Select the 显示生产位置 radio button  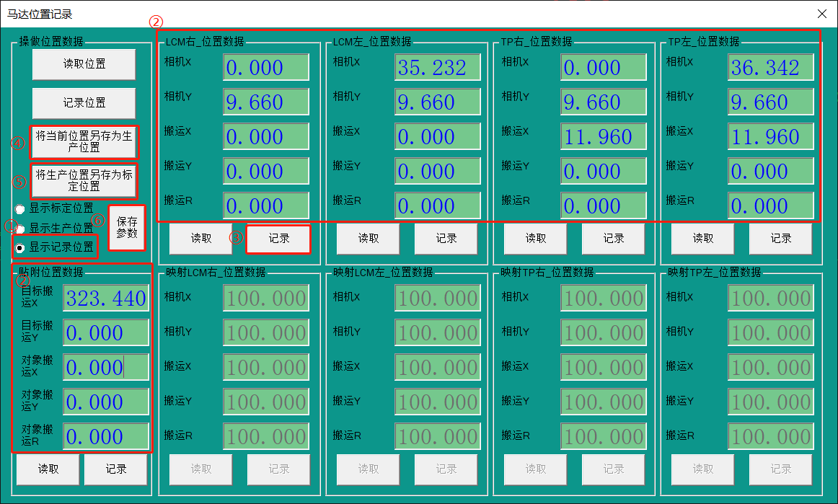21,228
